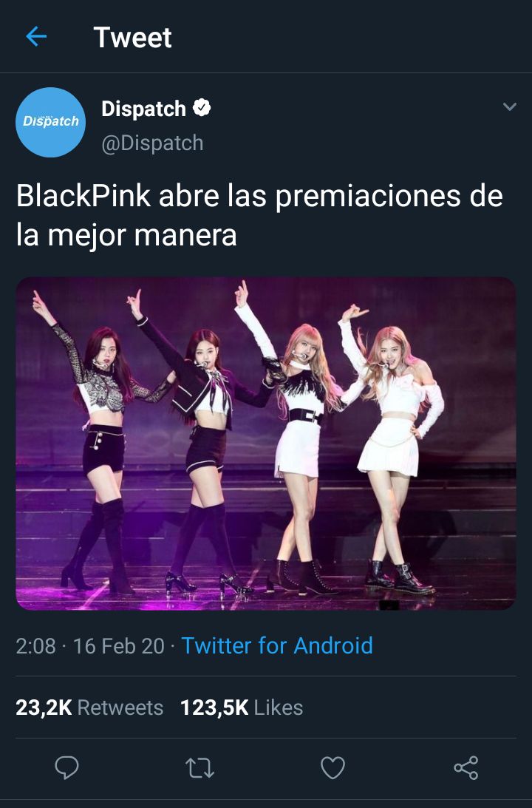532x808 pixels.
Task: Tap the verified badge next to Dispatch
Action: 202,108
